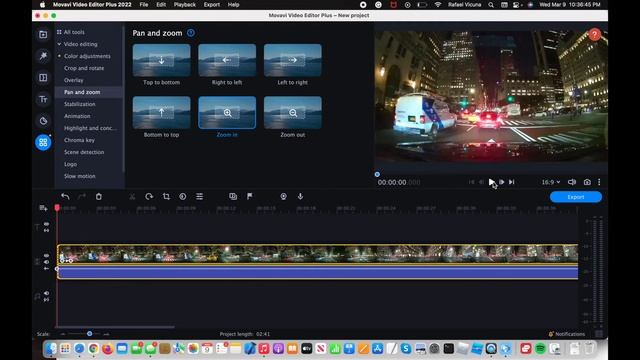Viewport: 640px width, 360px height.
Task: Open the Filters magic wand tab
Action: coord(43,56)
